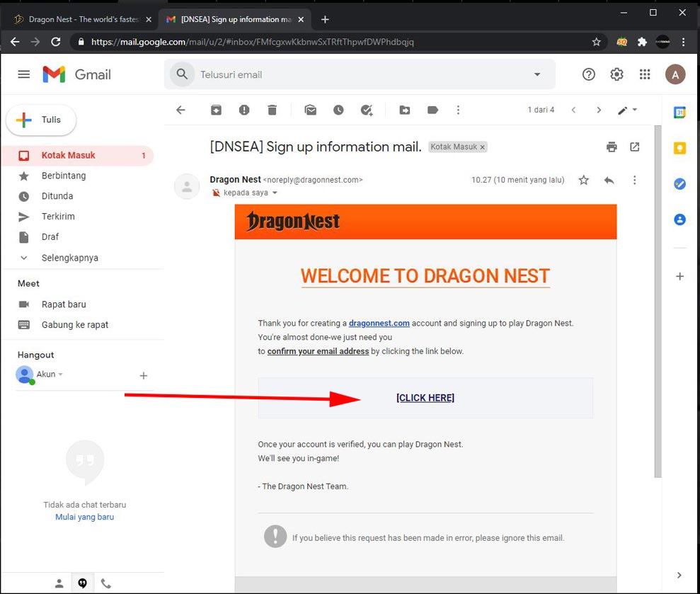Click the search magnifier icon

click(182, 74)
